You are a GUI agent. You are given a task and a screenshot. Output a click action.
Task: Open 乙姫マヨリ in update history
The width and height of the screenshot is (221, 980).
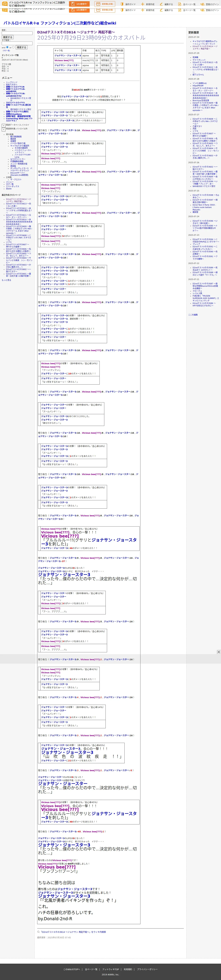click(x=197, y=126)
